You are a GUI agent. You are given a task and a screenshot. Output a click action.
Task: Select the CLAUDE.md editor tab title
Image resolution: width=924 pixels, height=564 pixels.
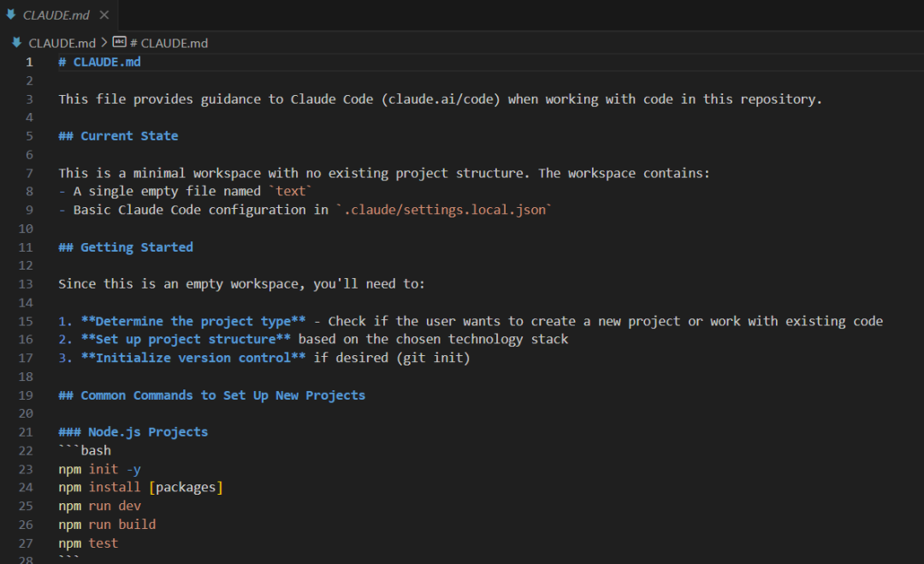(56, 15)
